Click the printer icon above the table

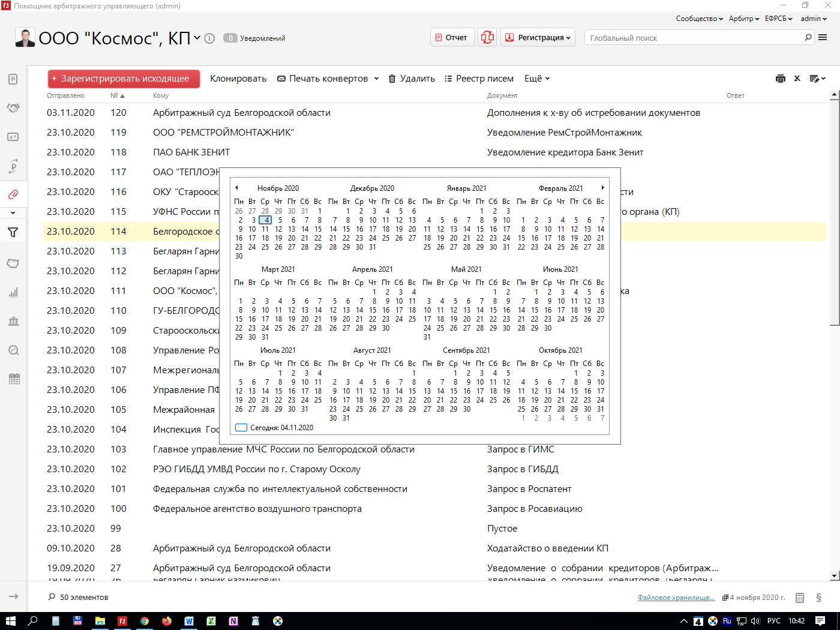pyautogui.click(x=781, y=79)
